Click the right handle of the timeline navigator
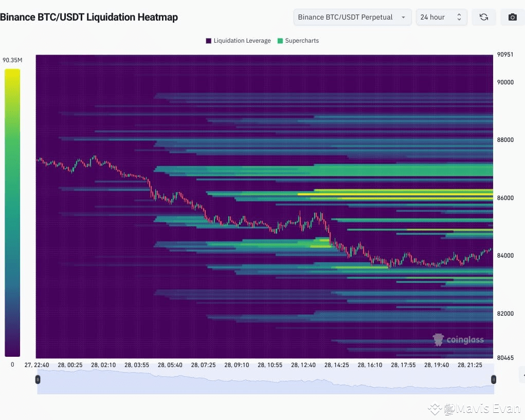Image resolution: width=525 pixels, height=420 pixels. (494, 379)
